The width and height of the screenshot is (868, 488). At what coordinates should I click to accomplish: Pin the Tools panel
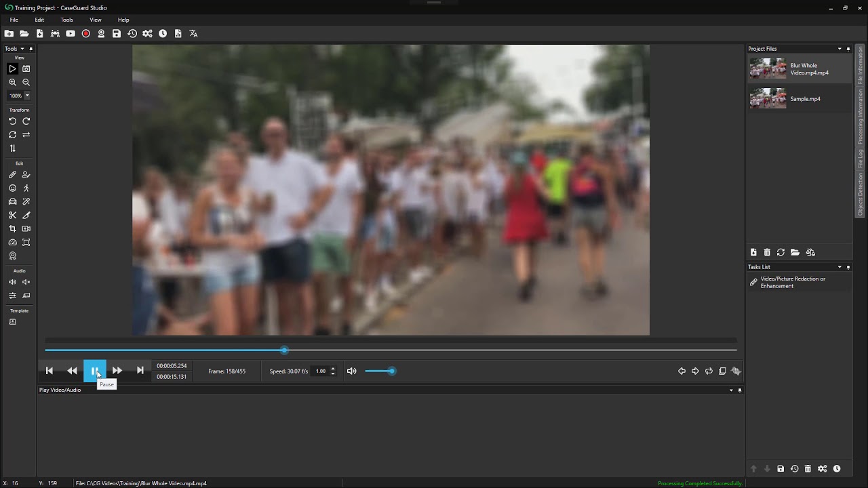(x=31, y=49)
